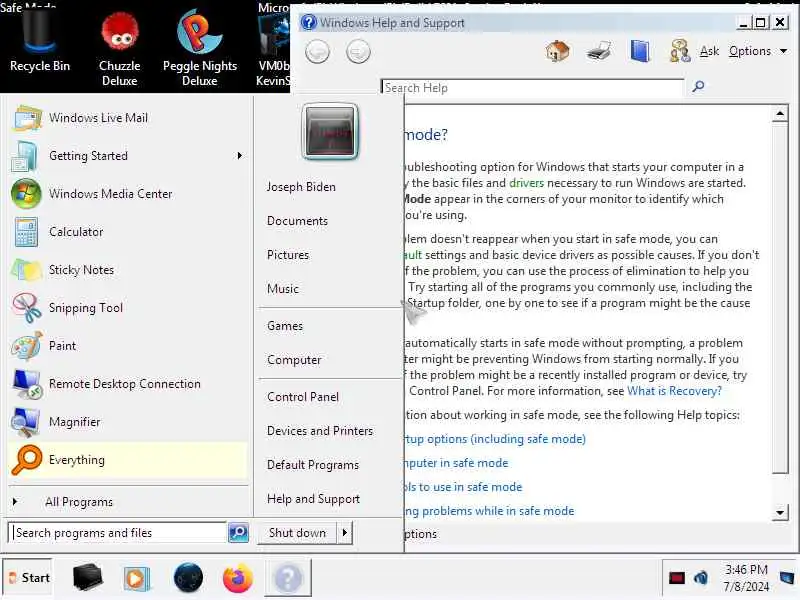The height and width of the screenshot is (600, 800).
Task: Click the Search Help input field
Action: pos(532,87)
